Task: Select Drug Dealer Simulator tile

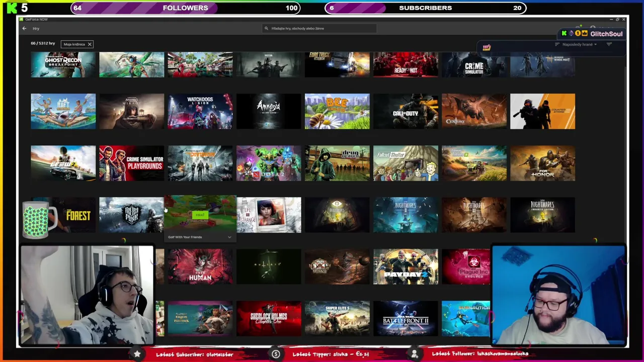Action: click(337, 163)
